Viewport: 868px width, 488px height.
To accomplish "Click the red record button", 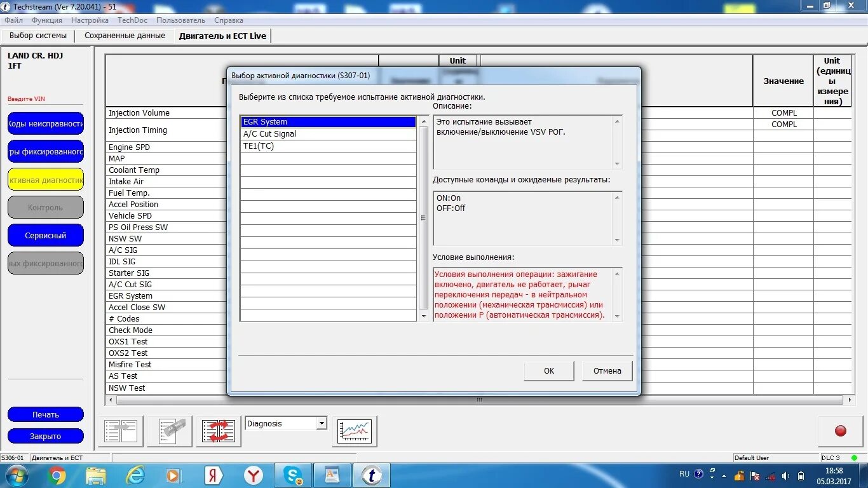I will [x=840, y=431].
